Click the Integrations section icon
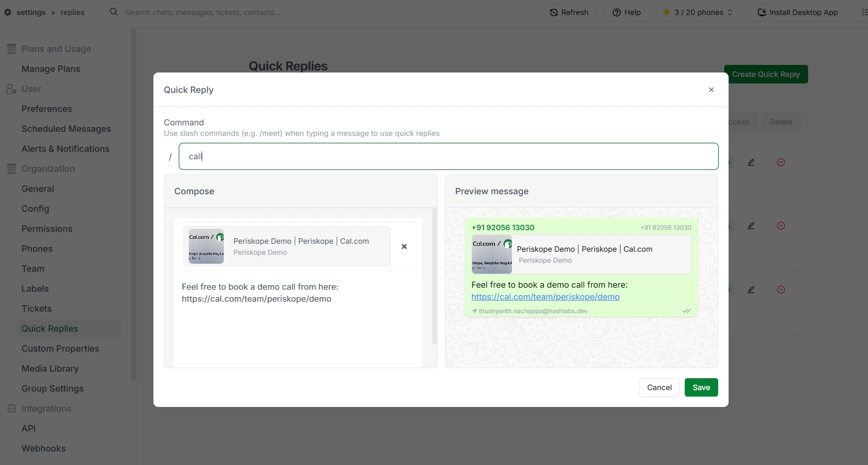This screenshot has height=465, width=868. pos(11,409)
